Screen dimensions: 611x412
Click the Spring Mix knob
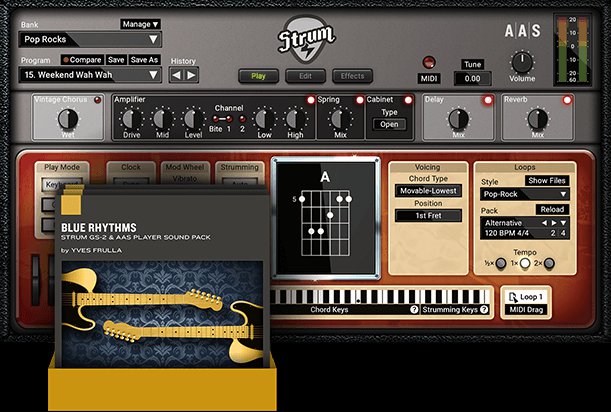[340, 119]
